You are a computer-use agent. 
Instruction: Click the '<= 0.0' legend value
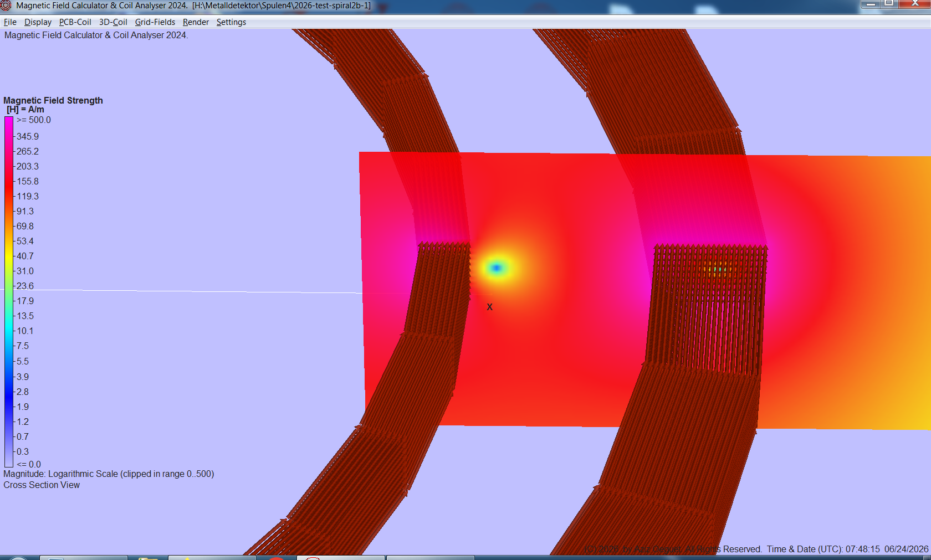click(29, 464)
